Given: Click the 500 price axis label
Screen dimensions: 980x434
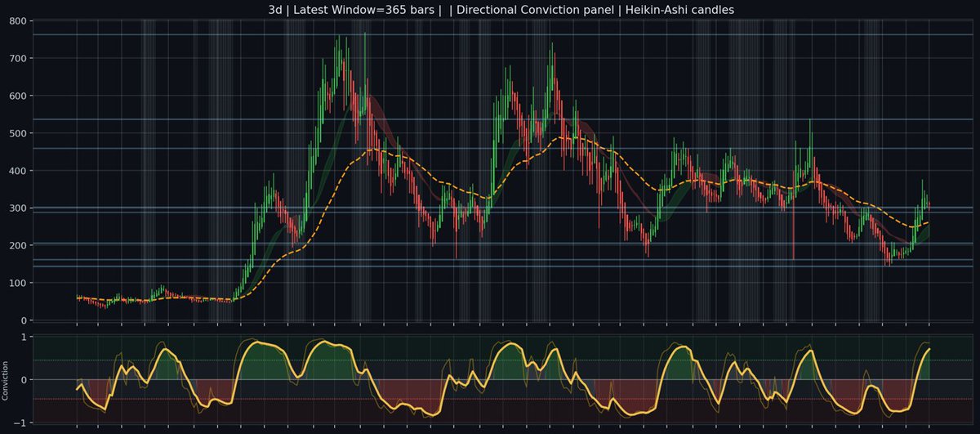Looking at the screenshot, I should click(x=17, y=133).
